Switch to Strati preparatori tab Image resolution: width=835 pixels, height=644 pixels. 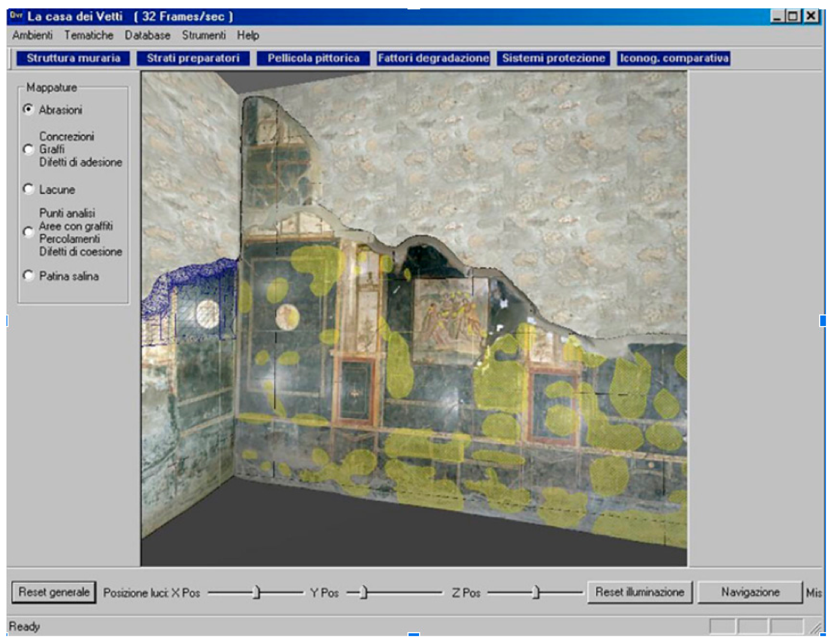(193, 58)
